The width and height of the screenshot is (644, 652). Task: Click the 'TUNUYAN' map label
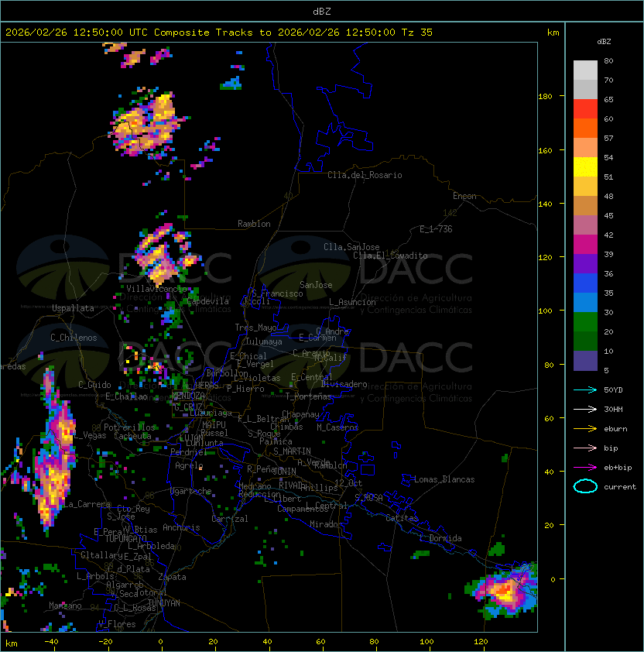[x=164, y=603]
